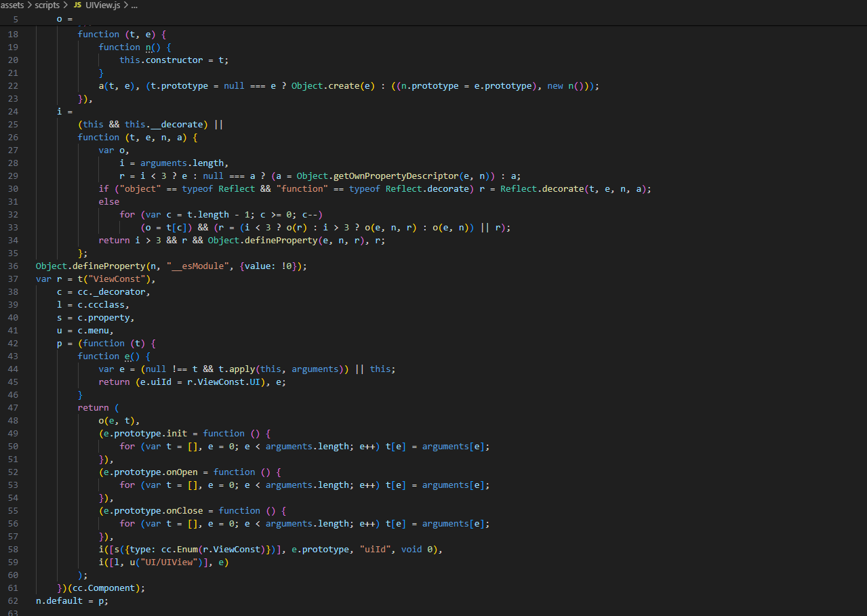Viewport: 867px width, 616px height.
Task: Click "Reflect.decorate(t, e, n, a)" call
Action: pyautogui.click(x=573, y=188)
